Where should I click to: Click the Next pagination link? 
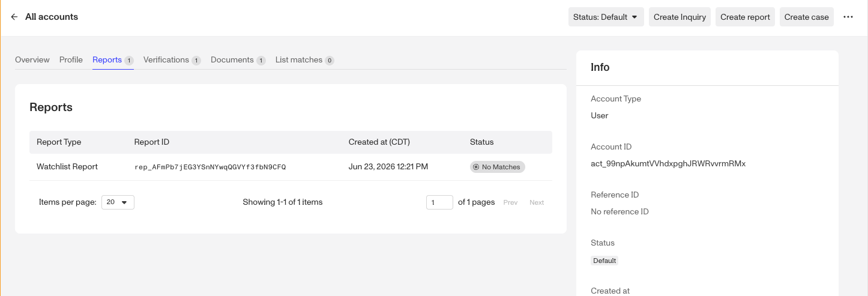pyautogui.click(x=537, y=202)
